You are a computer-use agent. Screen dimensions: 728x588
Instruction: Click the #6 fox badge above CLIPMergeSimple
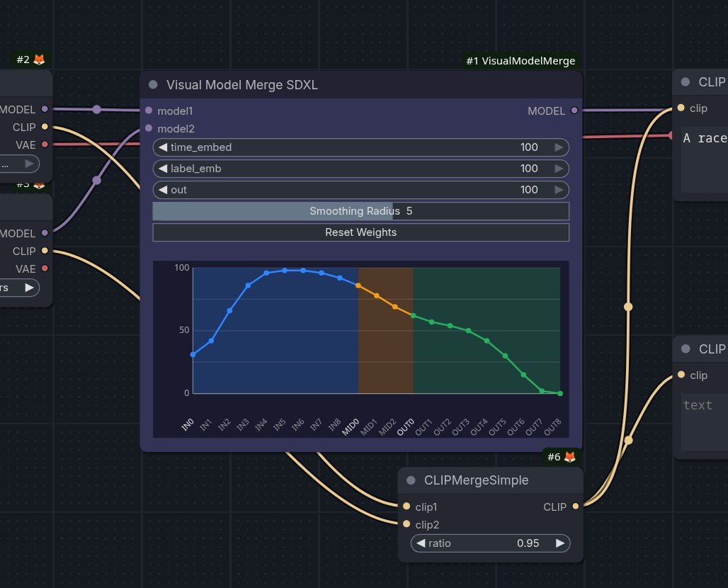562,457
